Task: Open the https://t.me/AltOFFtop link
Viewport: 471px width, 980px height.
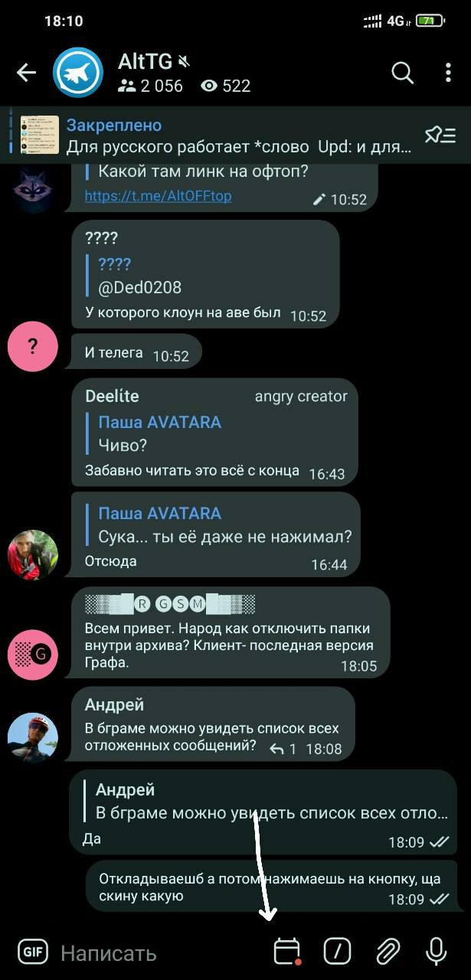Action: pyautogui.click(x=159, y=196)
